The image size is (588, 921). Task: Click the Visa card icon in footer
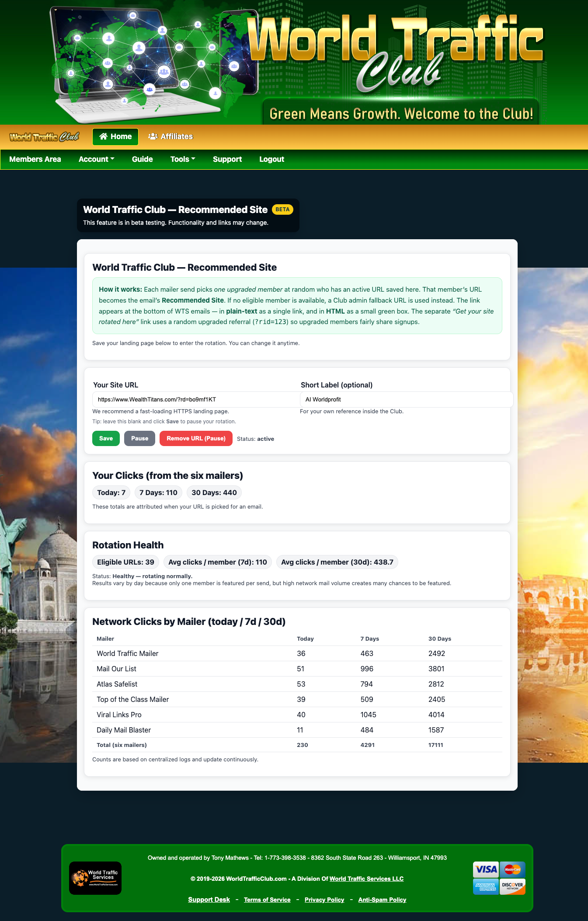[x=486, y=869]
